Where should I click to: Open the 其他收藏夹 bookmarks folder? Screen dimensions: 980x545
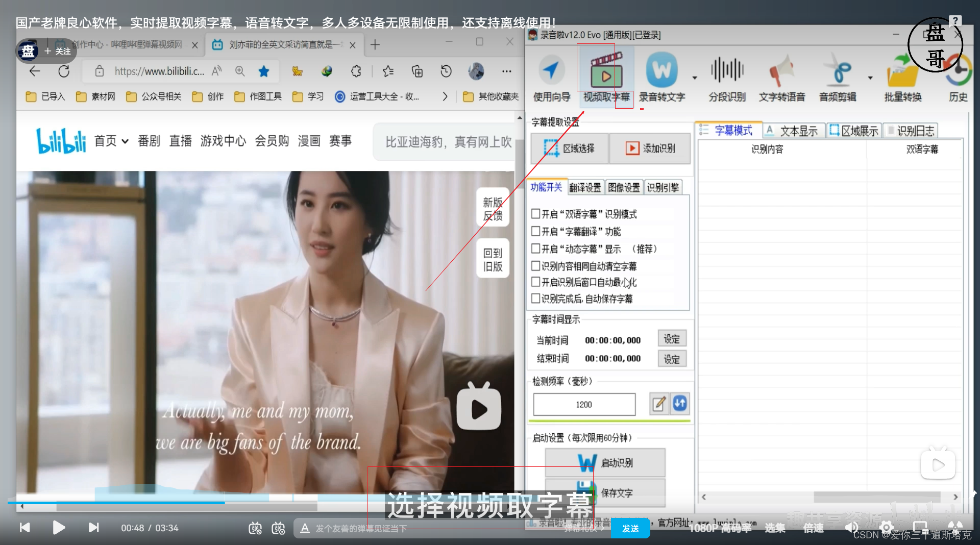pos(491,96)
